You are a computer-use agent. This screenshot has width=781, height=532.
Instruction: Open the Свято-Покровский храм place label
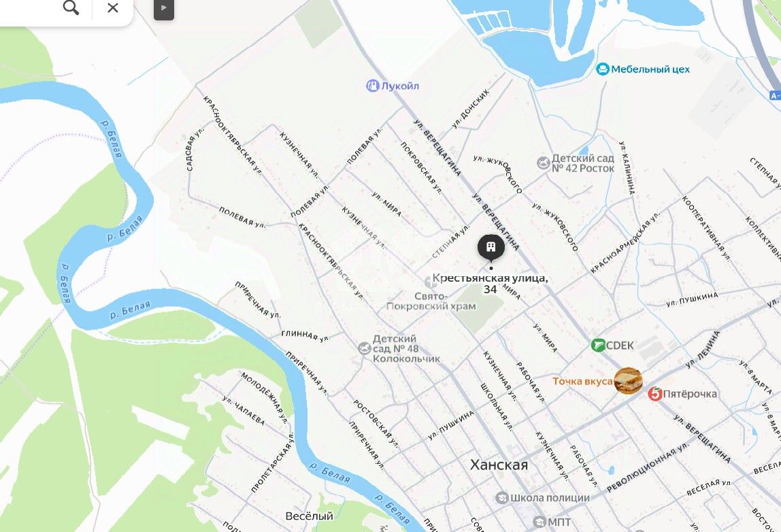[x=431, y=301]
